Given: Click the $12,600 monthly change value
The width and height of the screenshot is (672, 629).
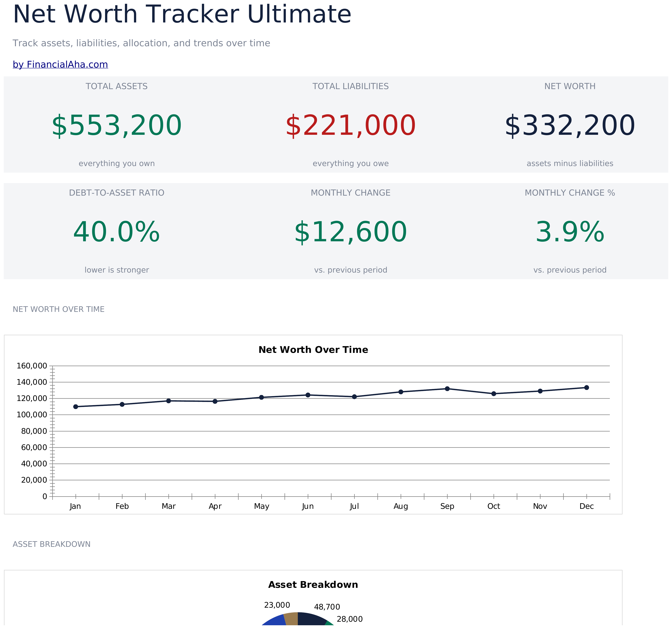Looking at the screenshot, I should point(351,233).
